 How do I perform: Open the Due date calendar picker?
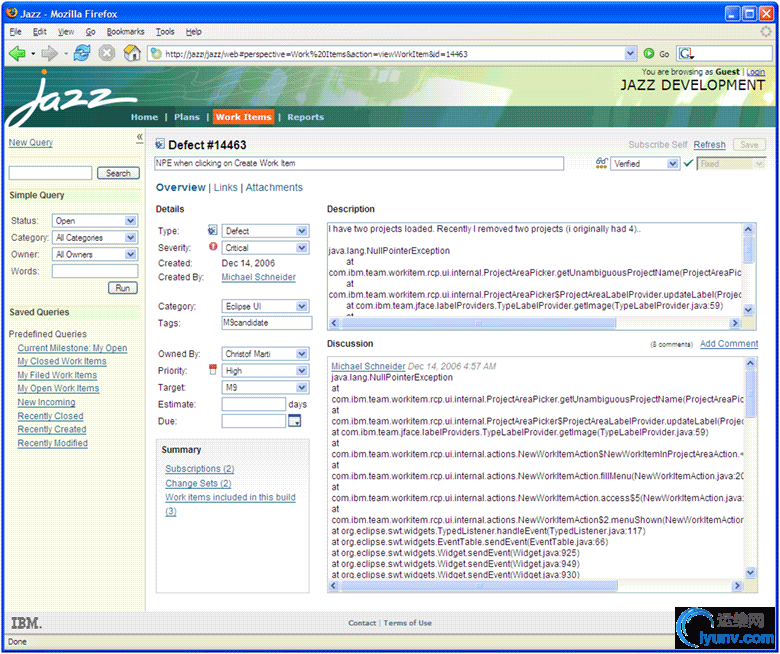(x=295, y=421)
